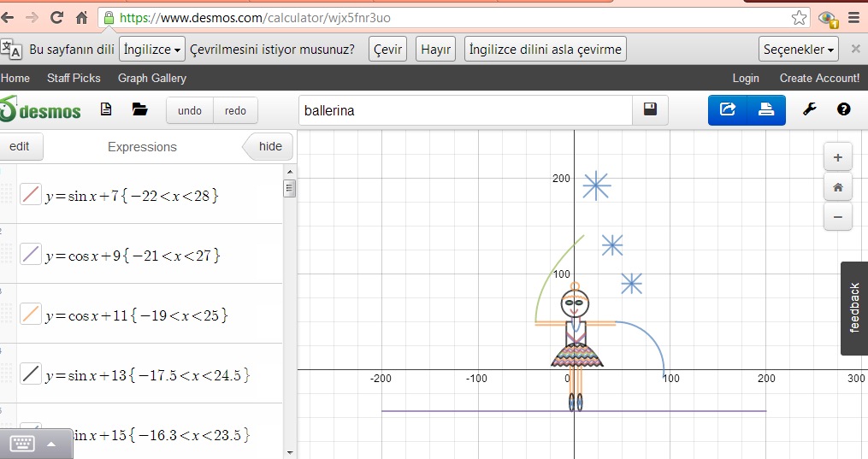The image size is (868, 459).
Task: Click the print graph icon
Action: (x=766, y=110)
